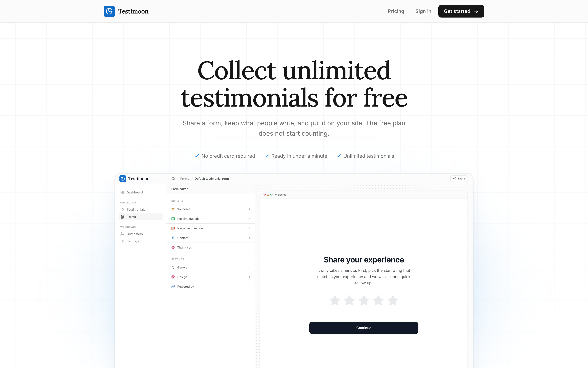The width and height of the screenshot is (588, 368).
Task: Click the orange star Welcome icon
Action: pos(173,209)
